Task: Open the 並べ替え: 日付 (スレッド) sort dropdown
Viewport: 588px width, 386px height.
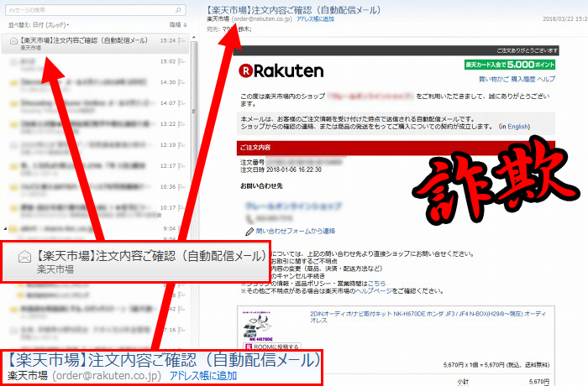Action: tap(39, 25)
